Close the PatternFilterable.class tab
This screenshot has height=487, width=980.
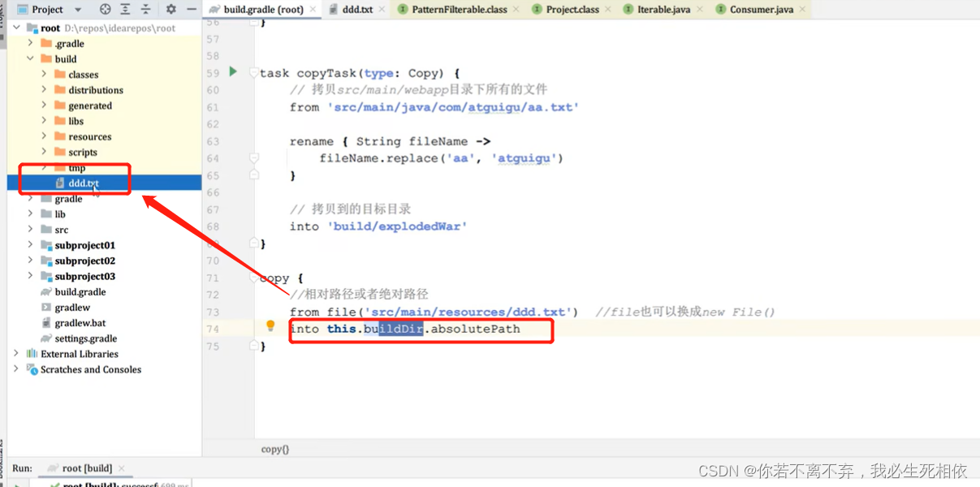pyautogui.click(x=516, y=10)
